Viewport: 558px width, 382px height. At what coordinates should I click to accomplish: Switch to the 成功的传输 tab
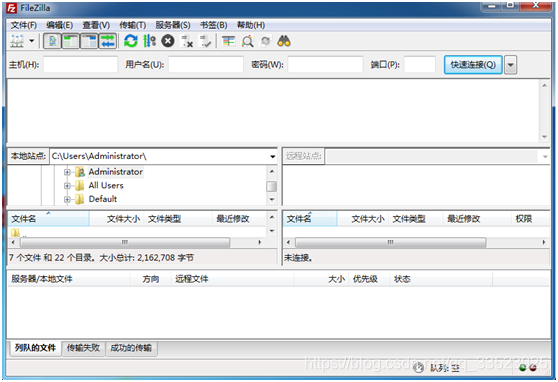131,348
